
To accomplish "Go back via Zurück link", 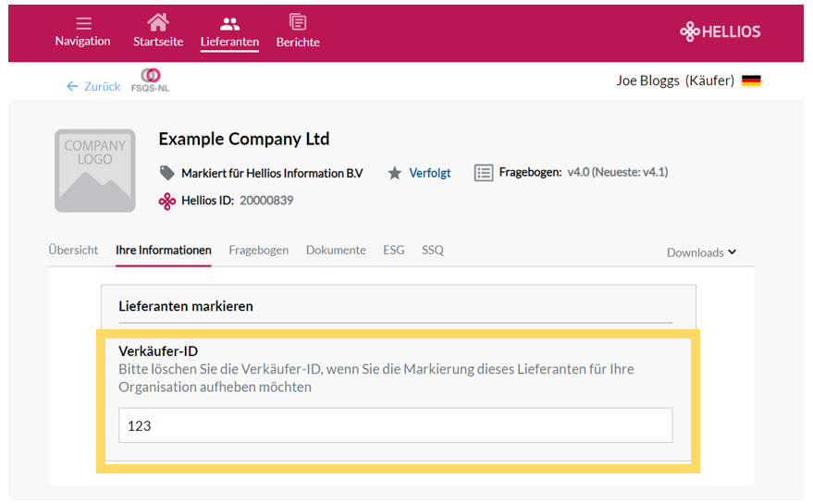I will [93, 87].
